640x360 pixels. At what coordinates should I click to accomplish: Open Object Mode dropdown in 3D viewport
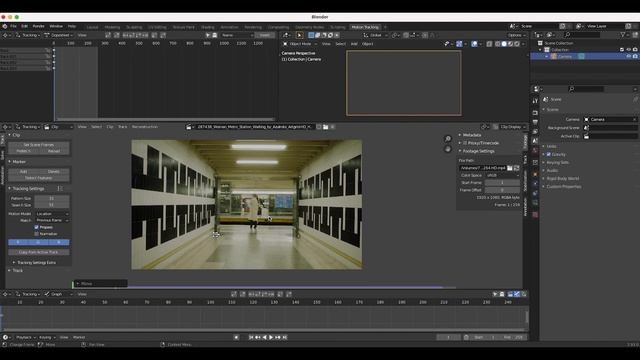(x=300, y=44)
